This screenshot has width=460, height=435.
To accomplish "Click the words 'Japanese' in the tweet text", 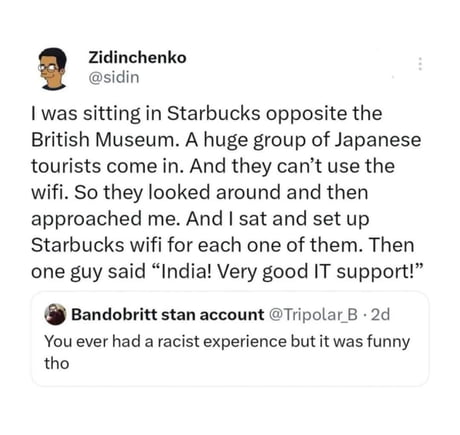I will tap(378, 140).
